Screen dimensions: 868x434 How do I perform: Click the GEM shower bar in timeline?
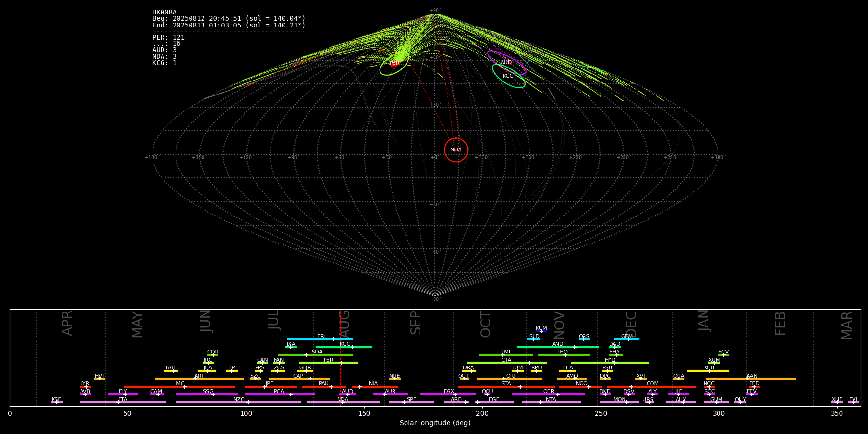(x=626, y=339)
